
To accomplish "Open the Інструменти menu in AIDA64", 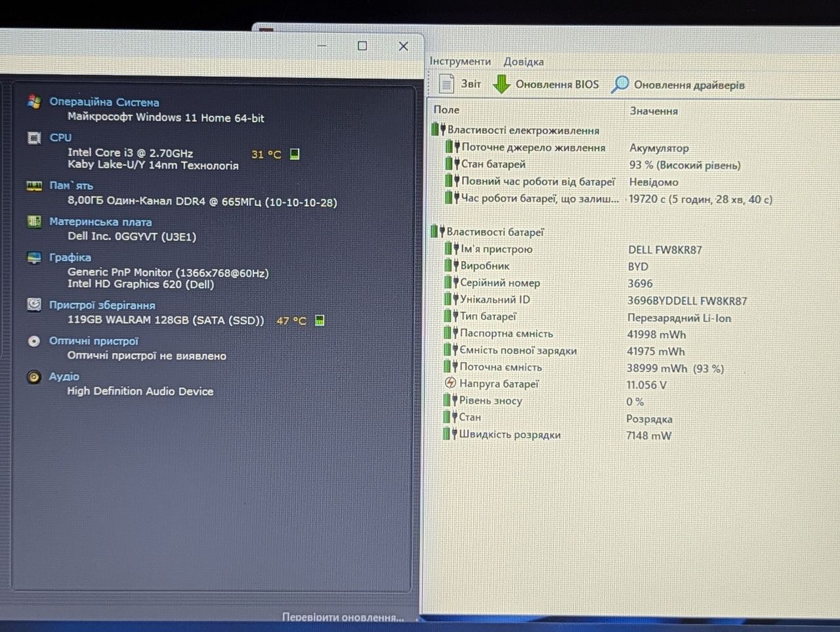I will point(460,61).
